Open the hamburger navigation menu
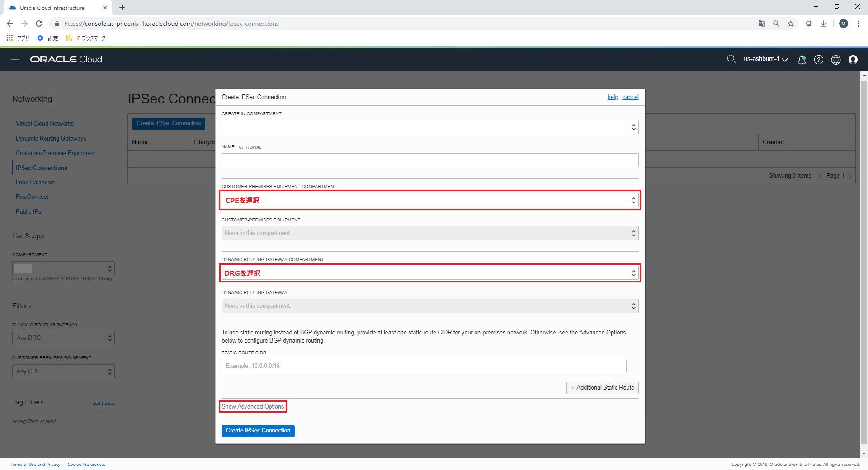Image resolution: width=868 pixels, height=470 pixels. click(14, 60)
